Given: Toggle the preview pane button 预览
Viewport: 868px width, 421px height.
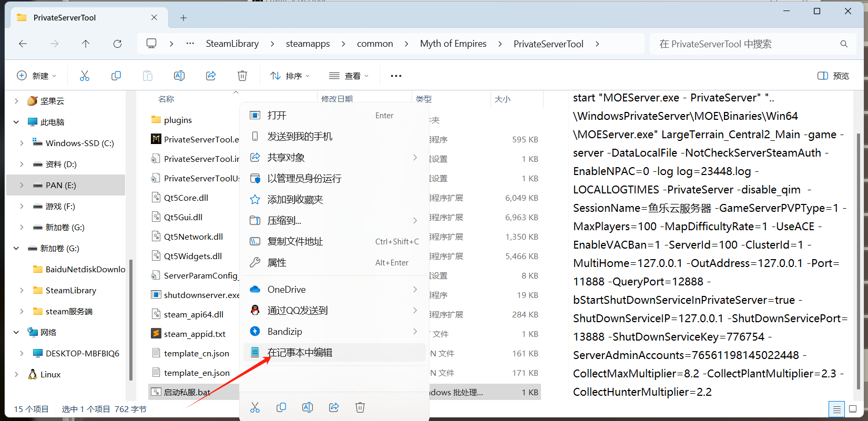Looking at the screenshot, I should tap(833, 76).
